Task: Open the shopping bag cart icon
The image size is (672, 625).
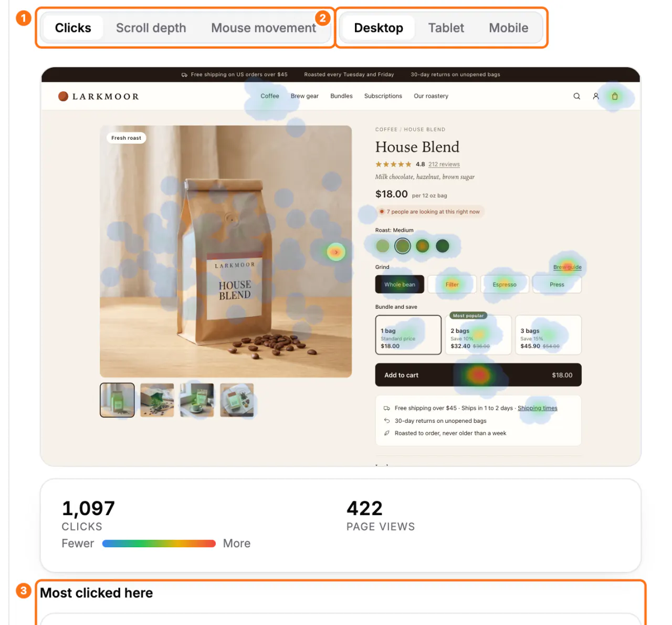Action: pyautogui.click(x=615, y=96)
